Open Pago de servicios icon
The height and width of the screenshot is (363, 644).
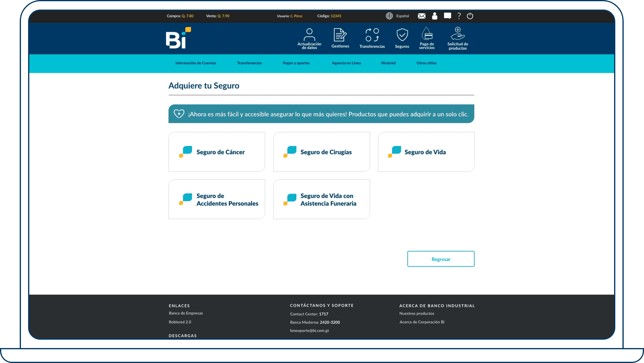[x=427, y=33]
